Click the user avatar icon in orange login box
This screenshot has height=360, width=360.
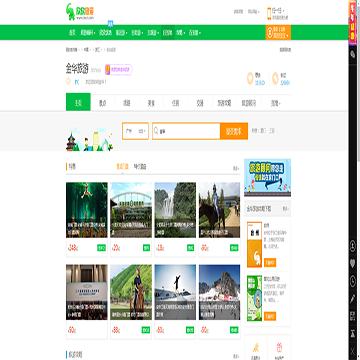tap(269, 32)
